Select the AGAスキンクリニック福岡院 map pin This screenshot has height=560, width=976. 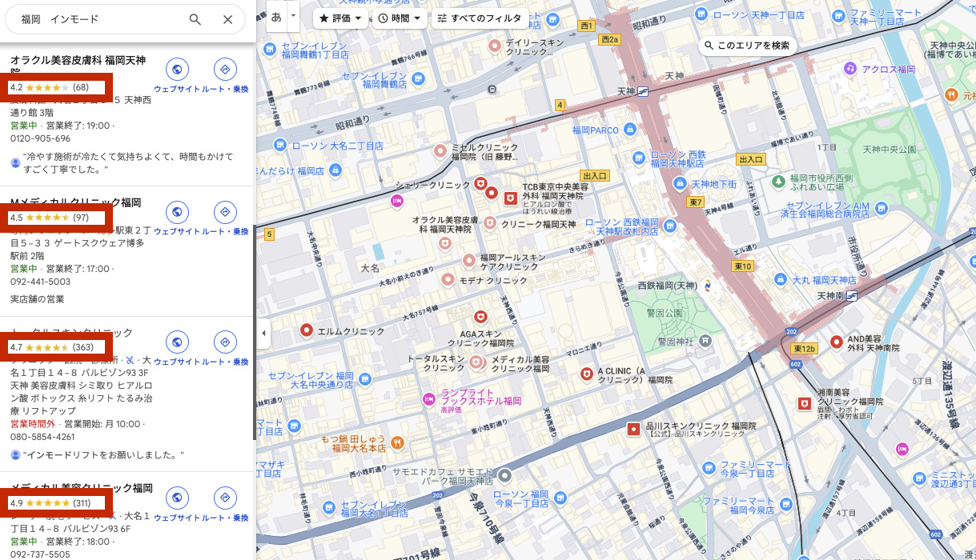480,317
